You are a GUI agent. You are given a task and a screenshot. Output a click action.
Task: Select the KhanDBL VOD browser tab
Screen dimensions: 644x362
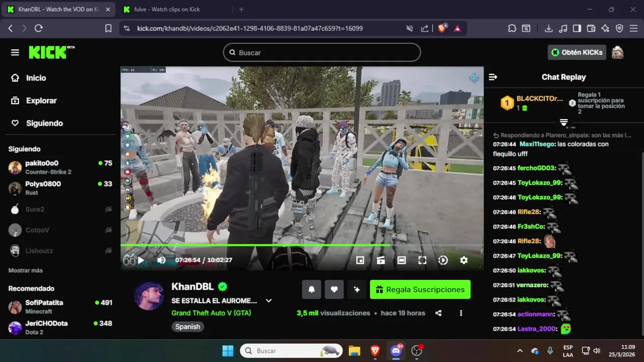[x=59, y=9]
